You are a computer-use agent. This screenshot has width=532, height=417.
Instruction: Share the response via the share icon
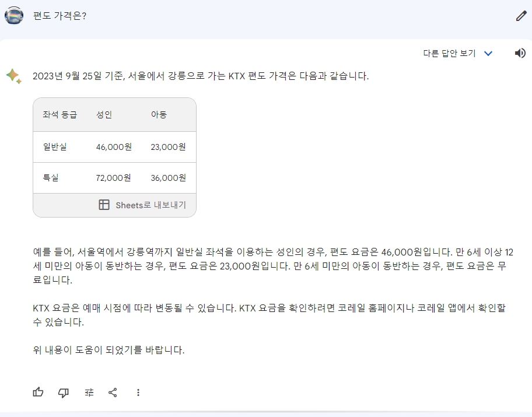(x=113, y=393)
